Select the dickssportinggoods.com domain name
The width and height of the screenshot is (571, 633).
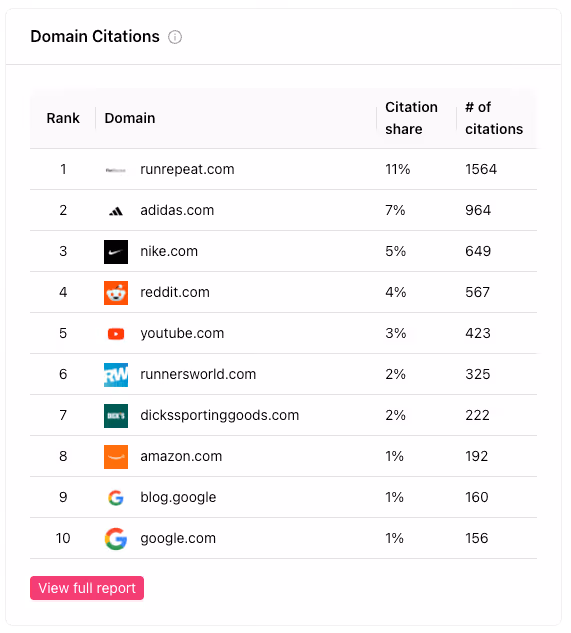tap(219, 415)
